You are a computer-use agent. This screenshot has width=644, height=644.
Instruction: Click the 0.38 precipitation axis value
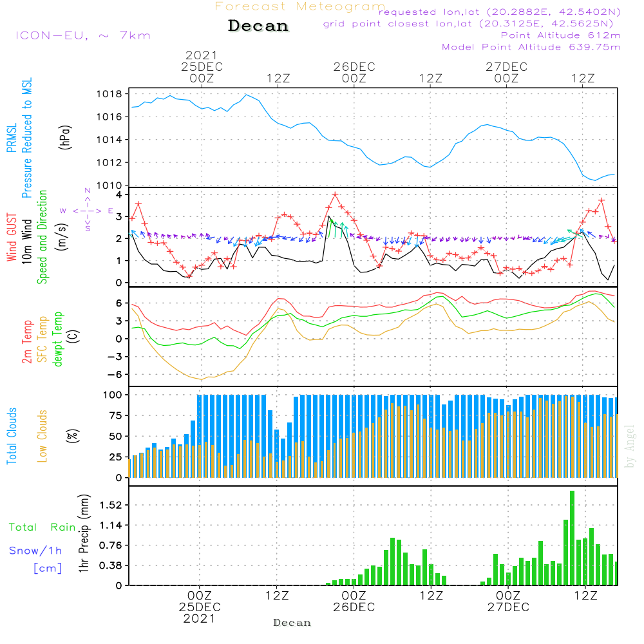111,565
